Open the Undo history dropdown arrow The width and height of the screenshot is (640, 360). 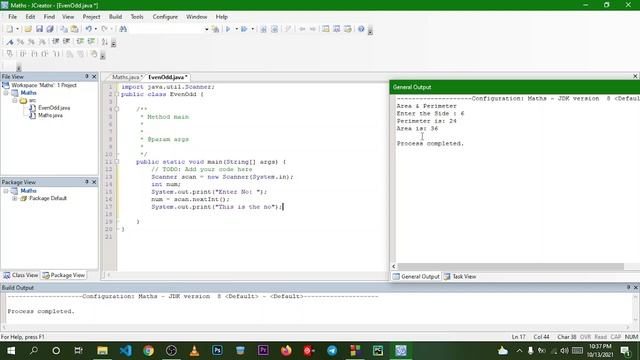pos(96,29)
